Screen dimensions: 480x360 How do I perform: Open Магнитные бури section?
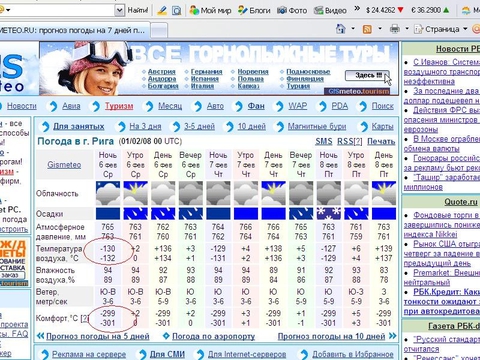point(317,127)
